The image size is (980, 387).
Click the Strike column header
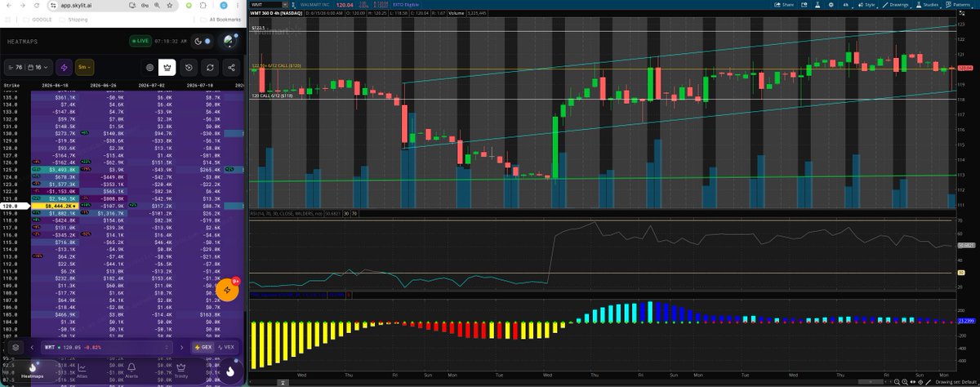tap(11, 85)
